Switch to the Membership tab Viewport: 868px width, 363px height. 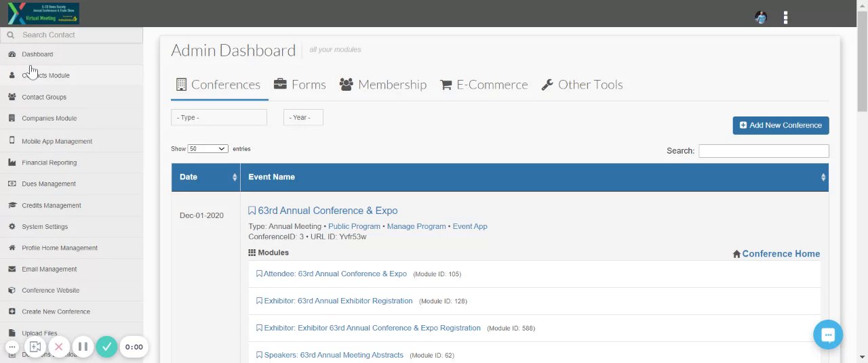coord(383,85)
